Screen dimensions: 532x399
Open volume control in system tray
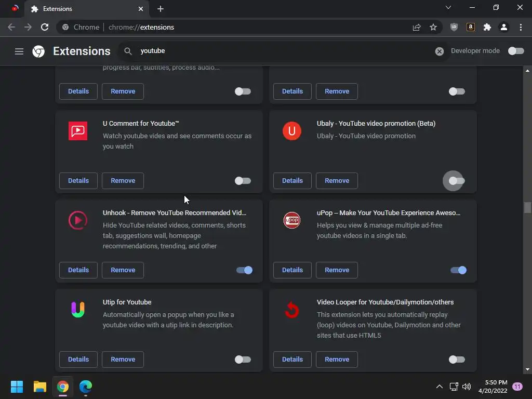pyautogui.click(x=467, y=387)
